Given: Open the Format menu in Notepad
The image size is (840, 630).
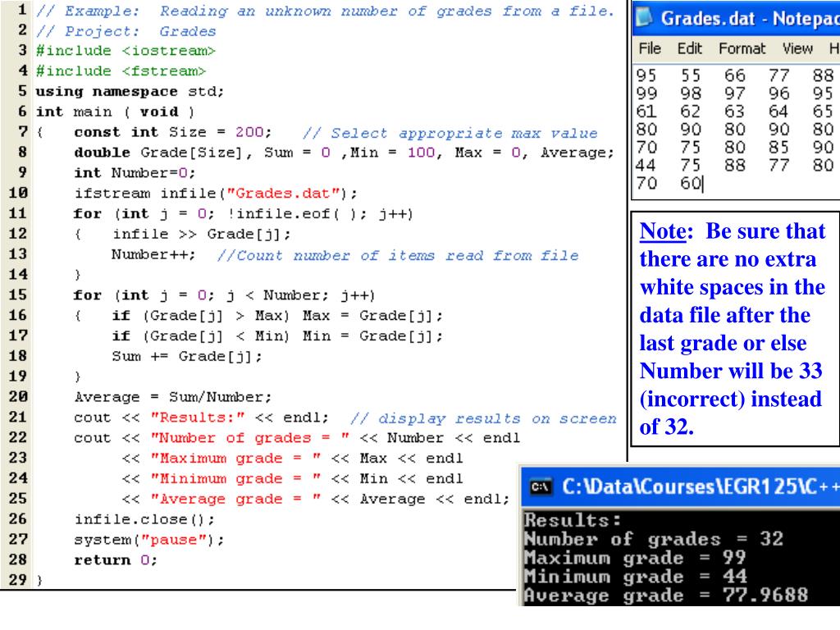Looking at the screenshot, I should (x=742, y=49).
